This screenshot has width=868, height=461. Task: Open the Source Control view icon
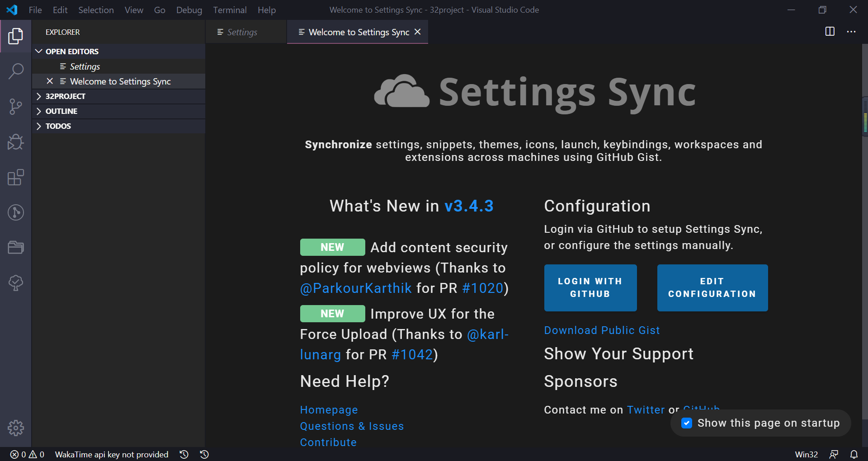15,107
